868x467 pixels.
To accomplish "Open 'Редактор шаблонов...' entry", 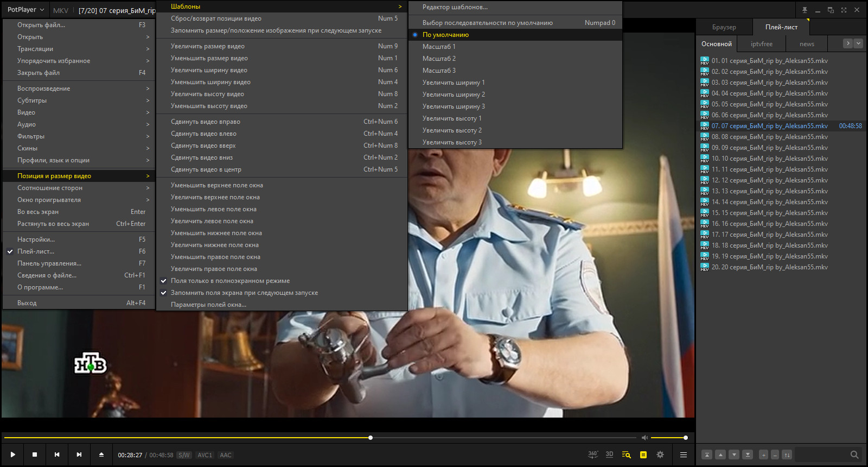I will (x=455, y=7).
